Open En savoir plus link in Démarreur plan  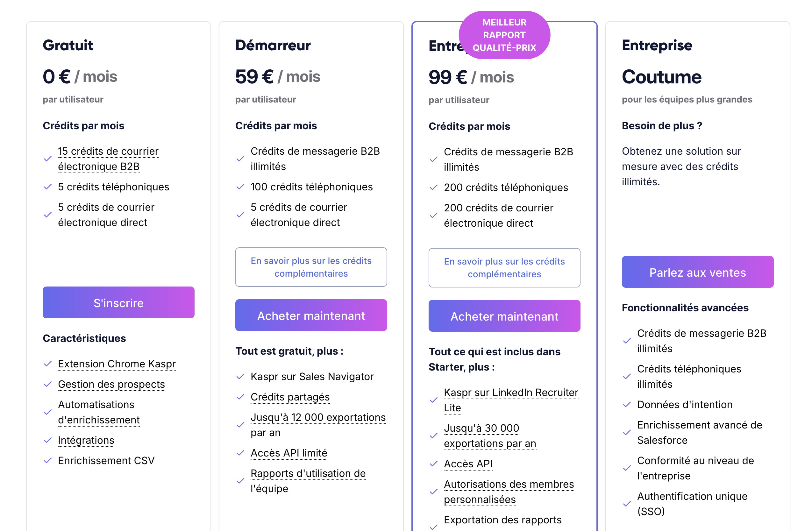(x=311, y=267)
